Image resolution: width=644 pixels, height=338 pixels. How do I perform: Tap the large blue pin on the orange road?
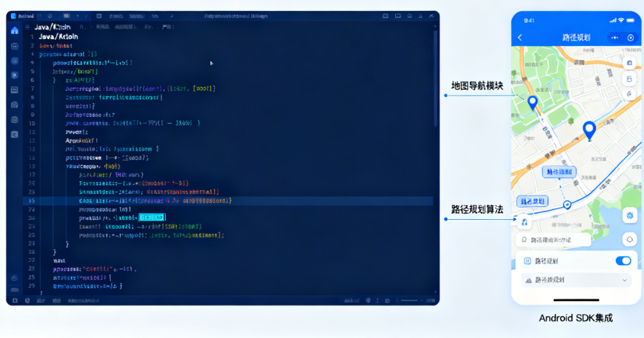pos(590,130)
